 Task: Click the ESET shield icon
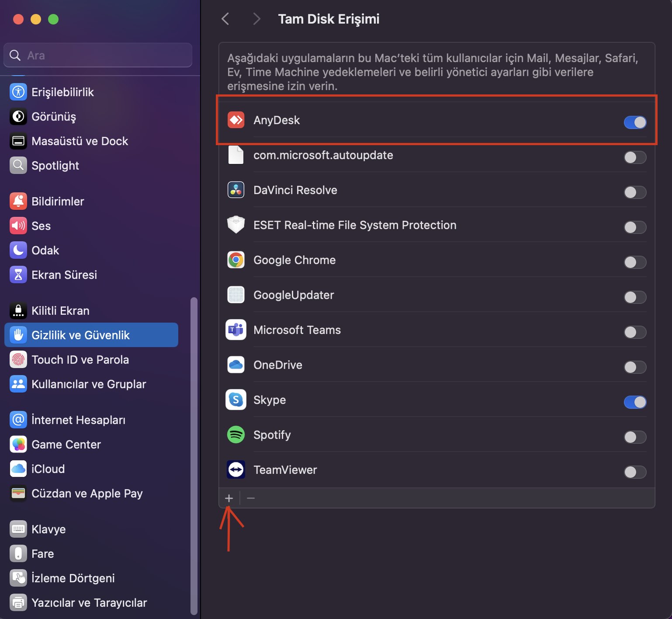pyautogui.click(x=236, y=225)
